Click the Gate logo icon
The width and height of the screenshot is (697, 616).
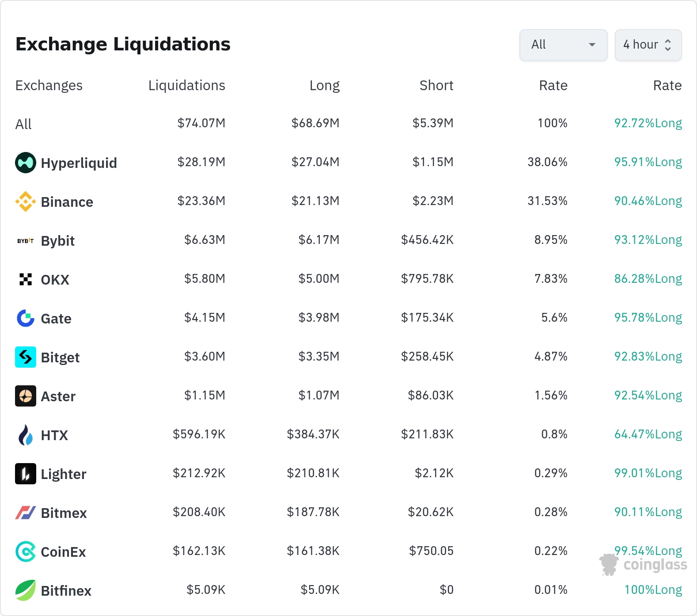(26, 318)
